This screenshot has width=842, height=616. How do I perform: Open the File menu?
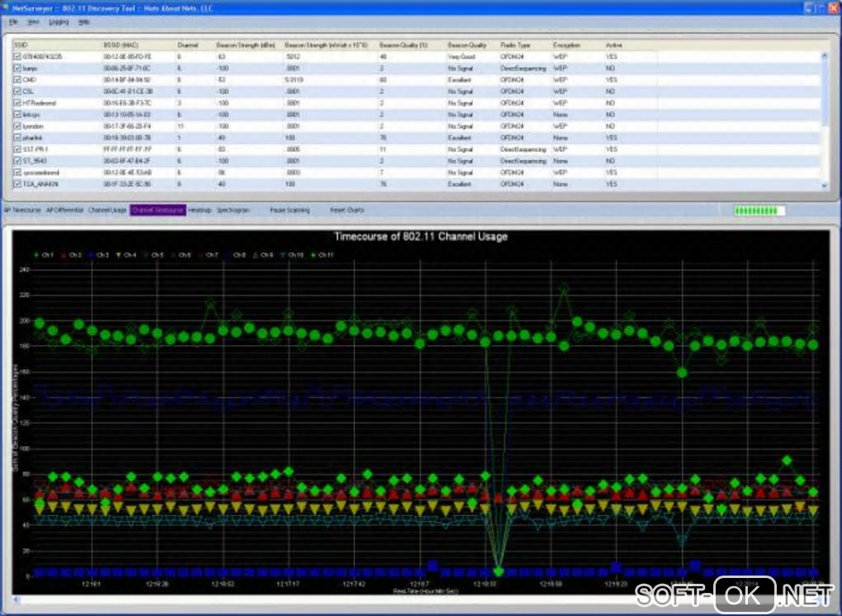point(13,22)
